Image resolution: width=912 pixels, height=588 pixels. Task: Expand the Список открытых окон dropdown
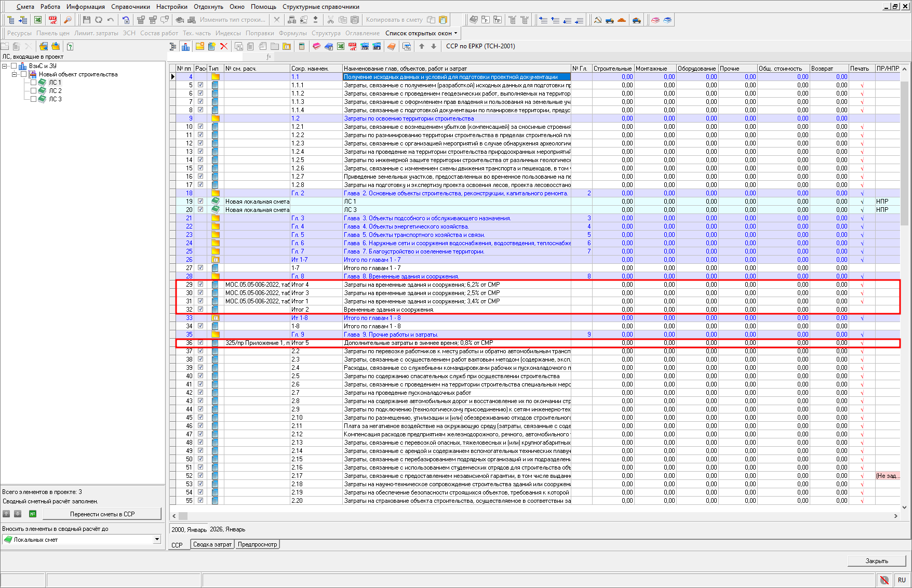[x=421, y=33]
